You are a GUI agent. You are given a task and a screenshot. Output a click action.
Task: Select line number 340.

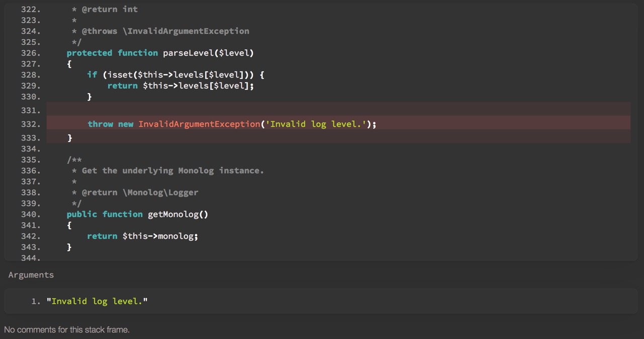coord(30,215)
